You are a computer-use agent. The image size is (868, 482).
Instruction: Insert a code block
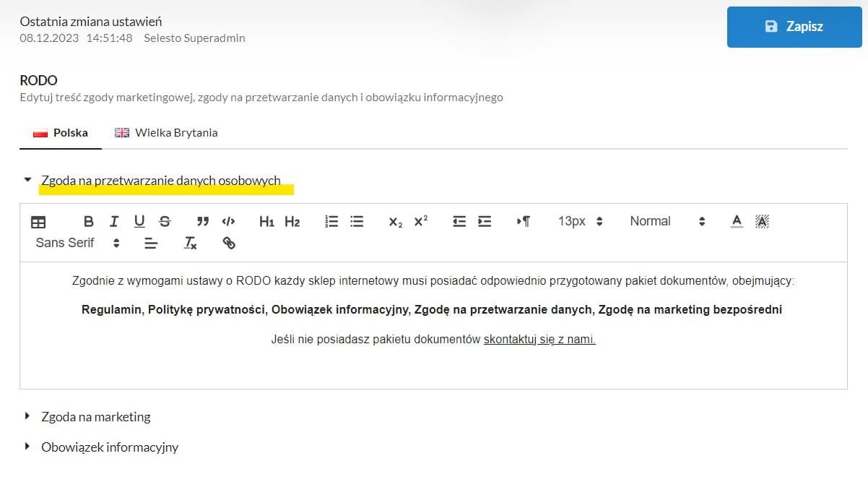click(x=228, y=222)
